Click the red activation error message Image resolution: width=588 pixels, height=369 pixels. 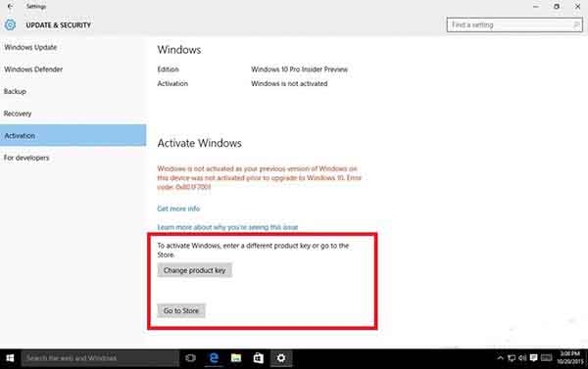pos(259,177)
